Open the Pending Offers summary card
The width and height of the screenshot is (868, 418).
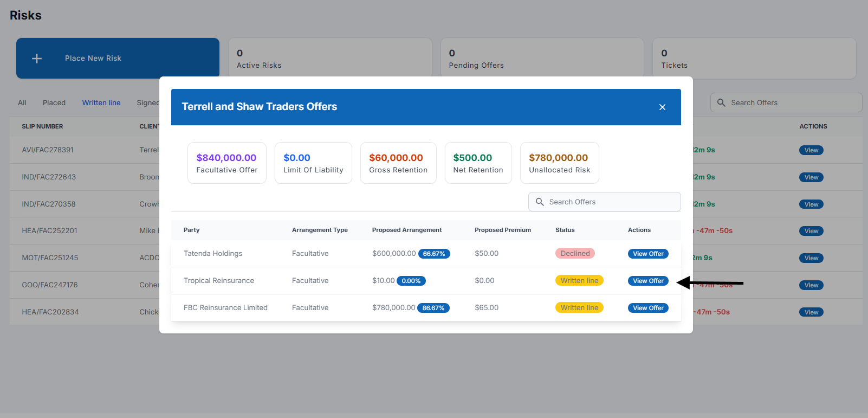pos(542,59)
